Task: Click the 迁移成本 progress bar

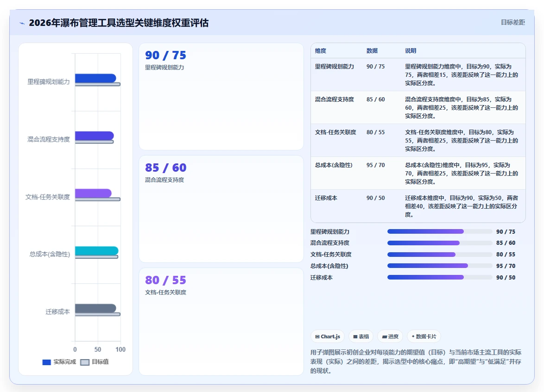Action: click(x=440, y=277)
